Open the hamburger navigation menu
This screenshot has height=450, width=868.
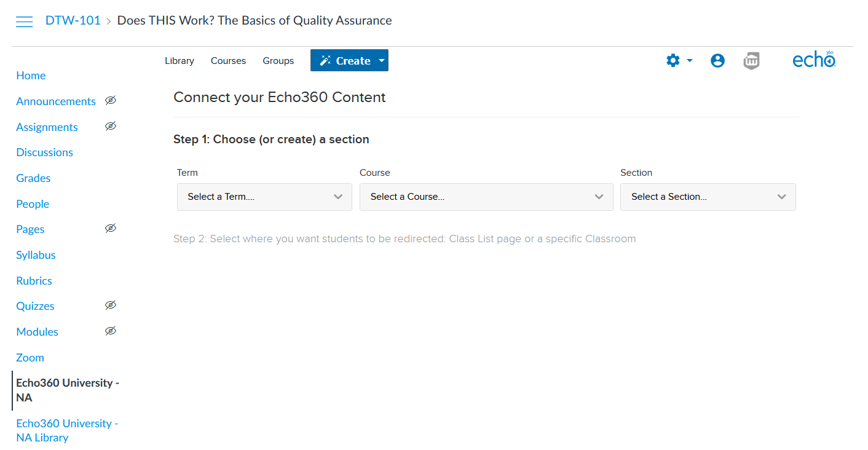tap(25, 22)
